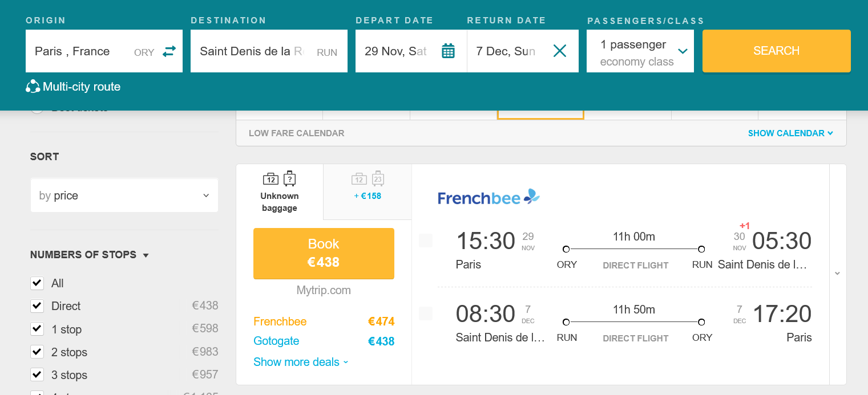Screen dimensions: 868x395
Task: Clear the return date with the X icon
Action: point(560,51)
